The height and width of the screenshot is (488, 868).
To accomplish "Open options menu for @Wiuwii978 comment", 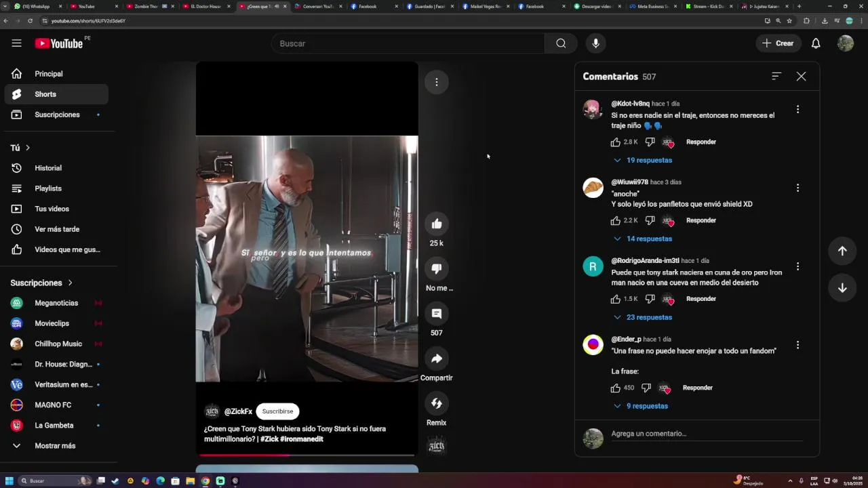I will click(797, 188).
